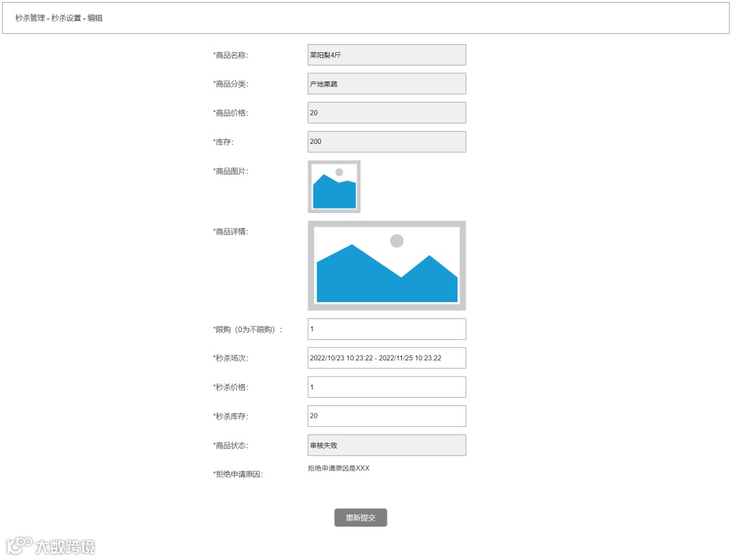Viewport: 733px width, 560px height.
Task: Open the small 商品图片 thumbnail
Action: (x=334, y=187)
